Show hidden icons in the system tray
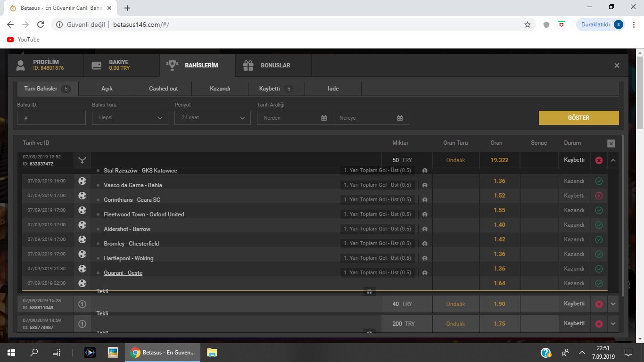The height and width of the screenshot is (362, 644). click(x=582, y=352)
